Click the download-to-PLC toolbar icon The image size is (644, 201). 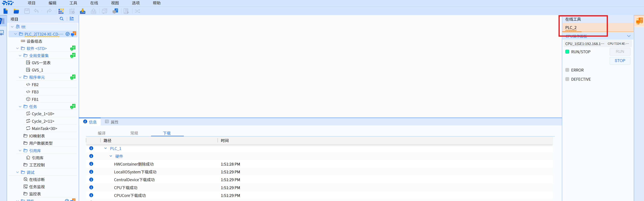[x=83, y=11]
